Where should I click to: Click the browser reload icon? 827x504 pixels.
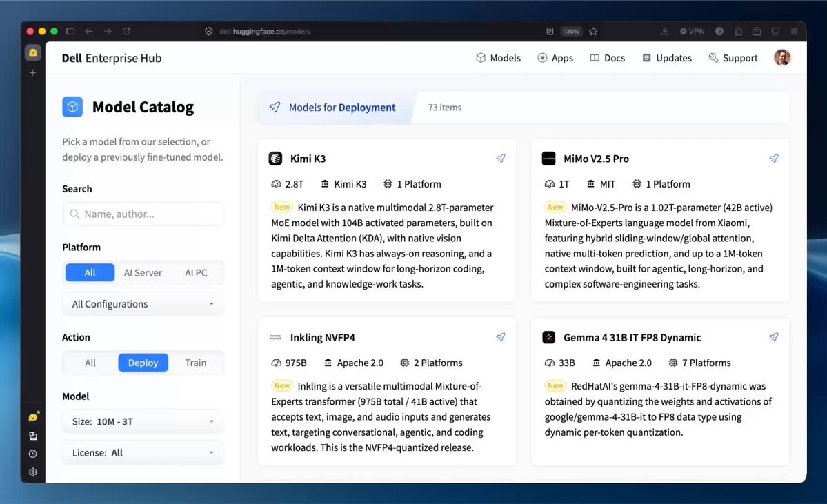127,31
